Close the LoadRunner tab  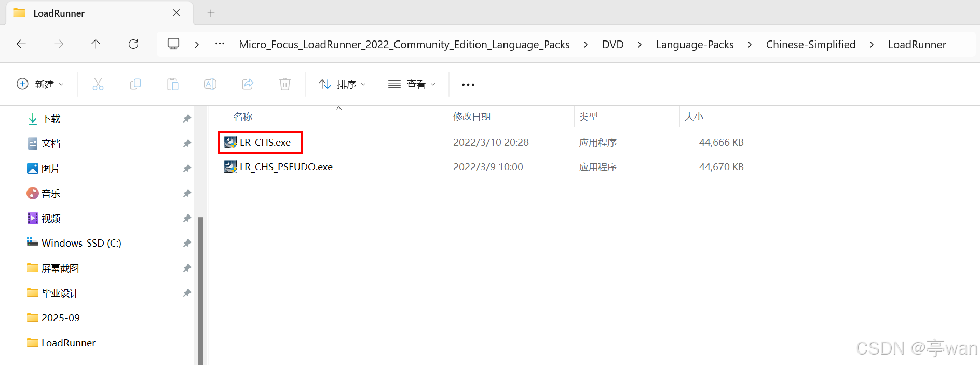click(x=176, y=13)
